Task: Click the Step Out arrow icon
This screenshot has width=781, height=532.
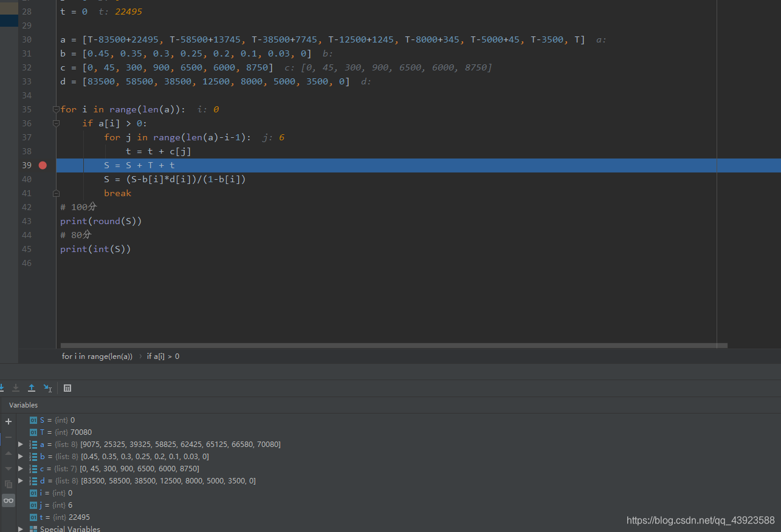Action: (32, 388)
